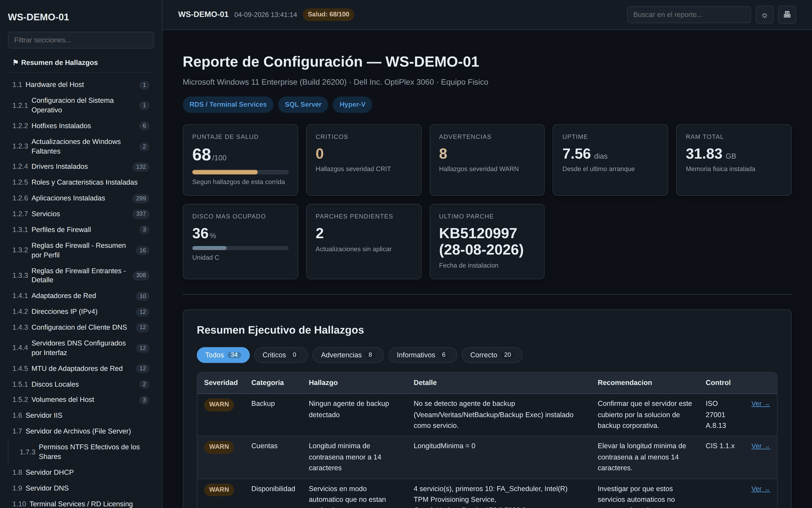Viewport: 812px width, 508px height.
Task: Select the Todos filter tab
Action: [223, 355]
